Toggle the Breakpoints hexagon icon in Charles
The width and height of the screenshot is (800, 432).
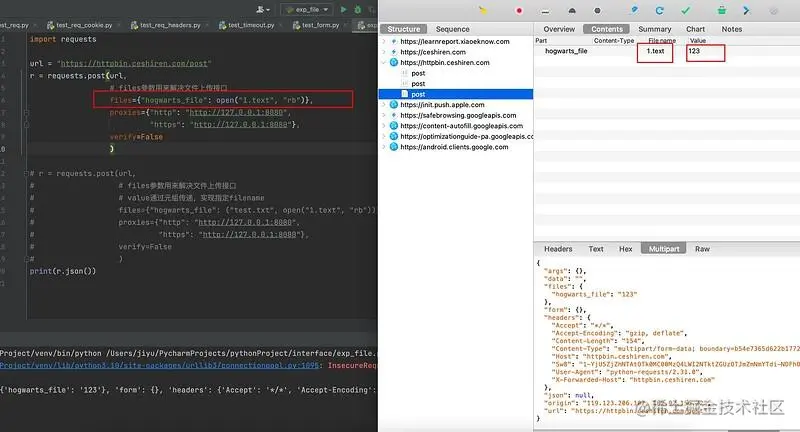597,11
